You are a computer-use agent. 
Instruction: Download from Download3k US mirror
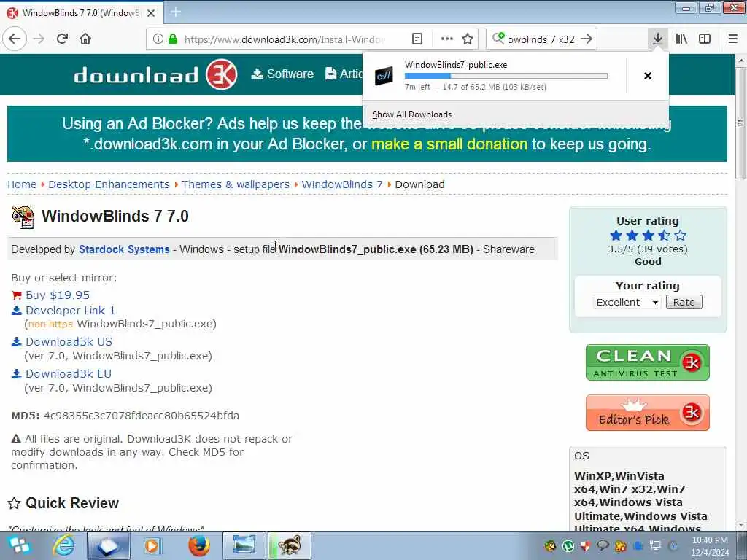tap(69, 342)
